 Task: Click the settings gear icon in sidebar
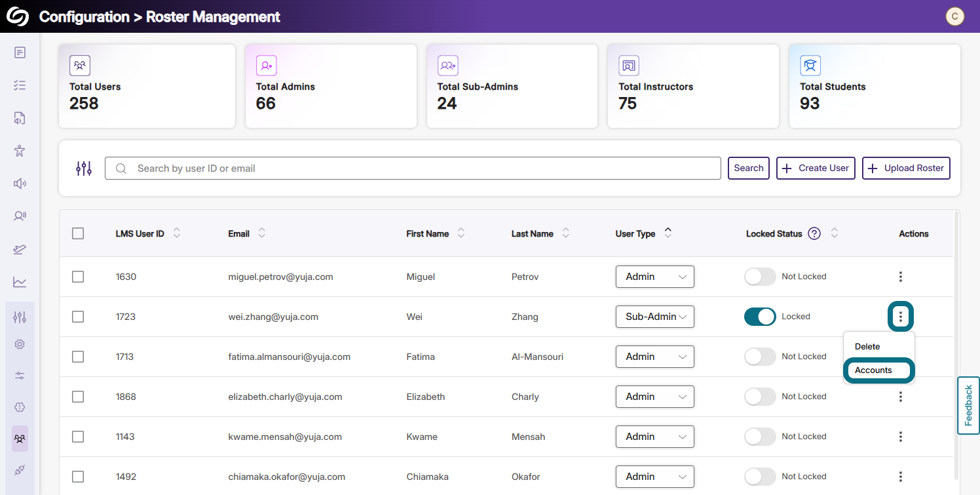20,344
